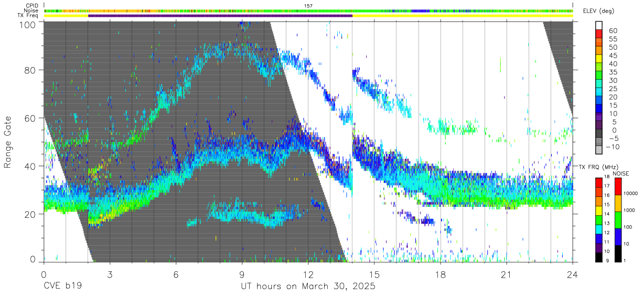Viewport: 644px width, 297px height.
Task: Click ELEV legend value '45'
Action: pos(613,55)
